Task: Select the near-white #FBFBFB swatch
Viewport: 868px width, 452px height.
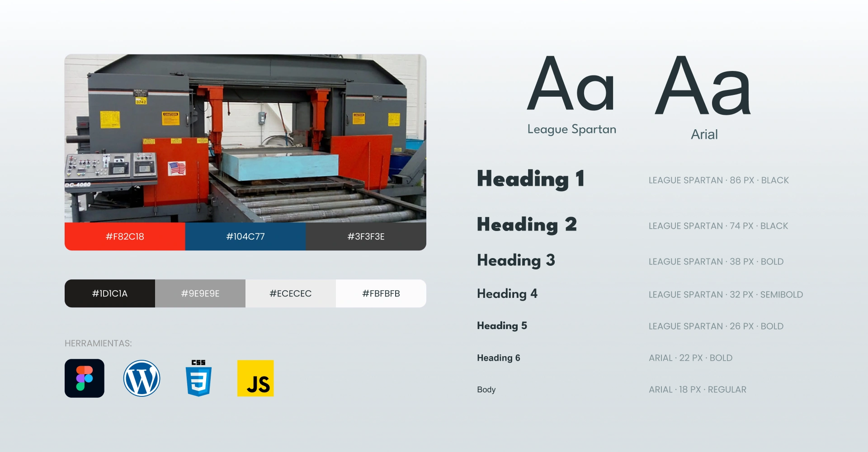Action: pyautogui.click(x=381, y=293)
